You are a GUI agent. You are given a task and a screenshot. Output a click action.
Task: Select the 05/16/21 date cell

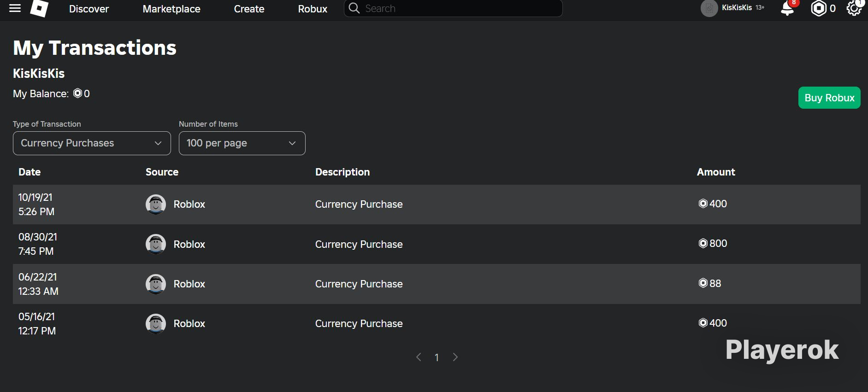click(37, 323)
